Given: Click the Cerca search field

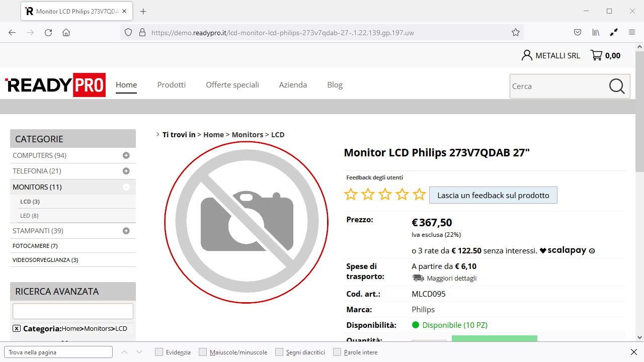Looking at the screenshot, I should pyautogui.click(x=558, y=86).
